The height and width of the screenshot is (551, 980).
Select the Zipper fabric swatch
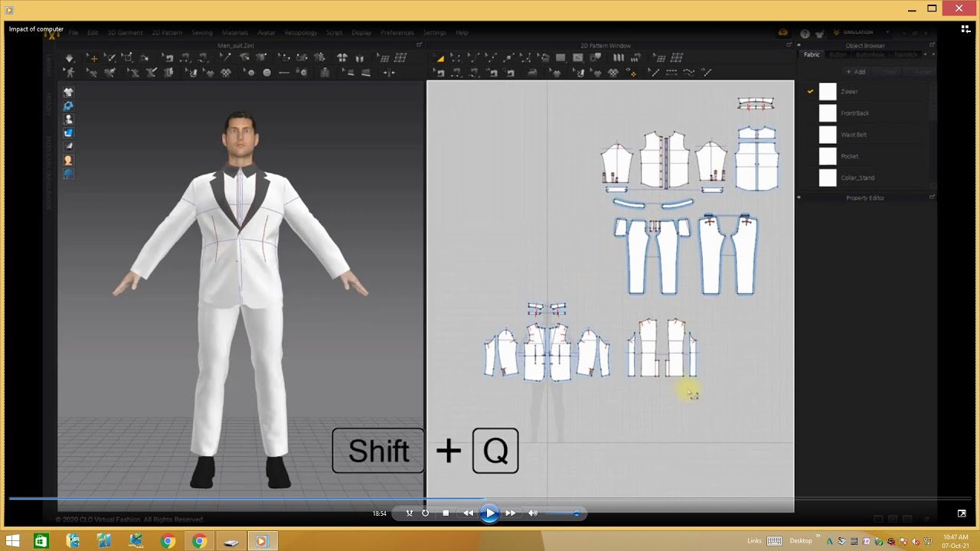pyautogui.click(x=828, y=92)
